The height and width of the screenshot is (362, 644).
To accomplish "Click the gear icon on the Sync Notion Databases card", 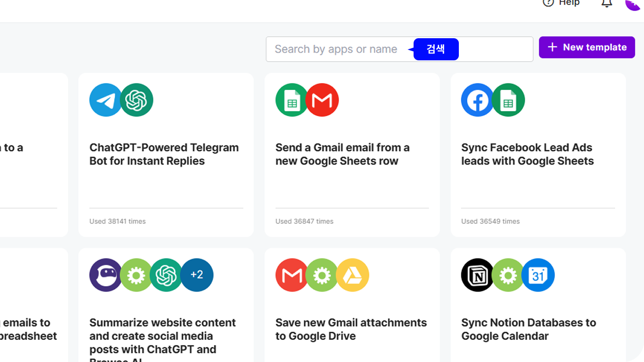I will pyautogui.click(x=508, y=275).
